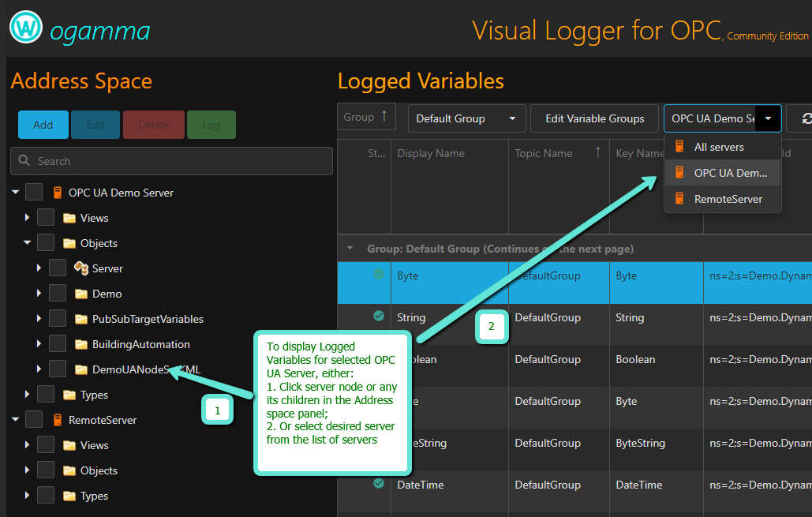Click the ogamma logo icon
Viewport: 812px width, 517px height.
pyautogui.click(x=26, y=28)
